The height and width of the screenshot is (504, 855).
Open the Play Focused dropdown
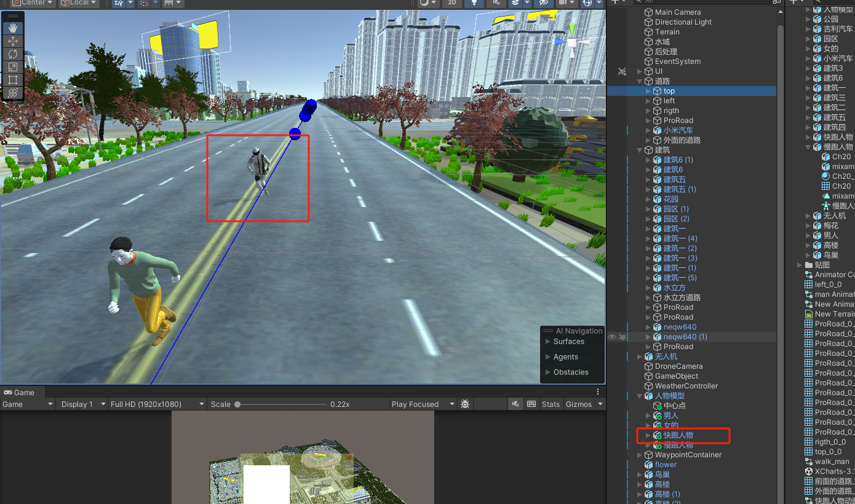pos(423,404)
